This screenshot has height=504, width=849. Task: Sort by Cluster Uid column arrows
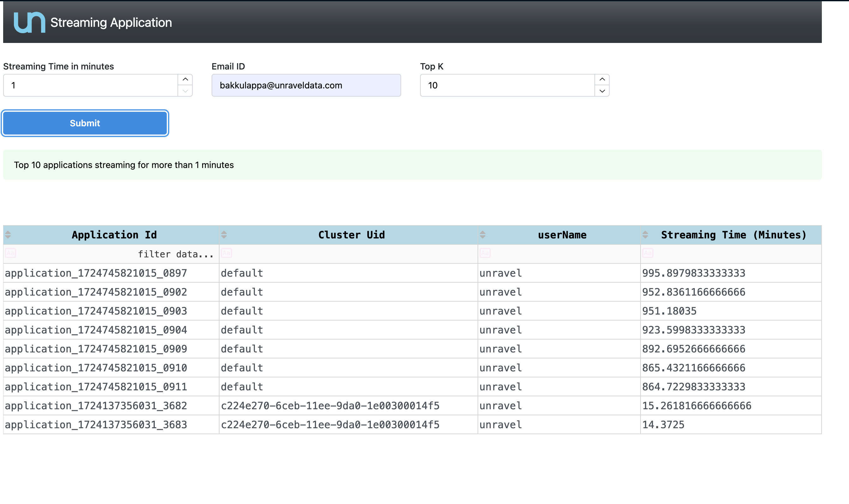(x=224, y=234)
